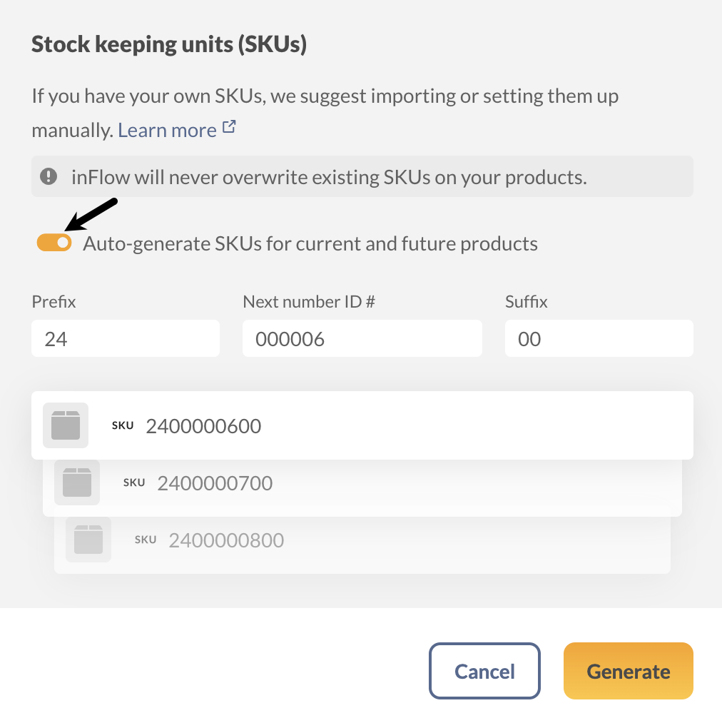
Task: Click the external link icon beside Learn more
Action: pos(228,128)
